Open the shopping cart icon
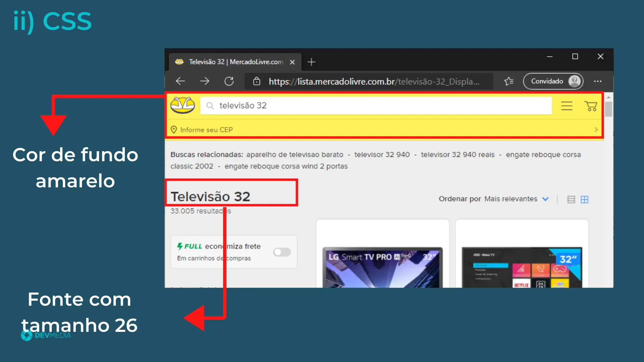This screenshot has height=362, width=644. [591, 106]
